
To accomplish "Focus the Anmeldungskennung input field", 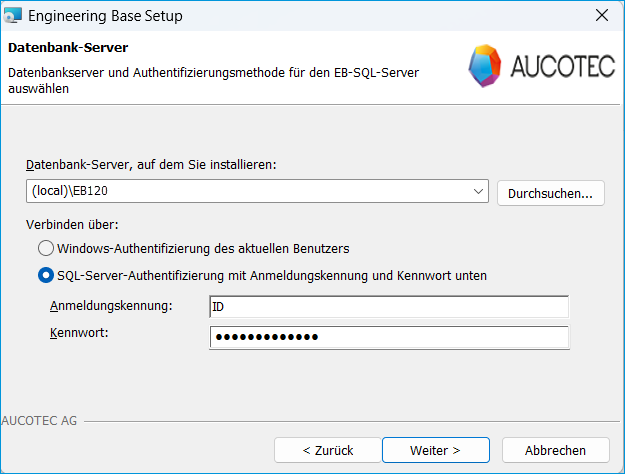I will tap(389, 306).
